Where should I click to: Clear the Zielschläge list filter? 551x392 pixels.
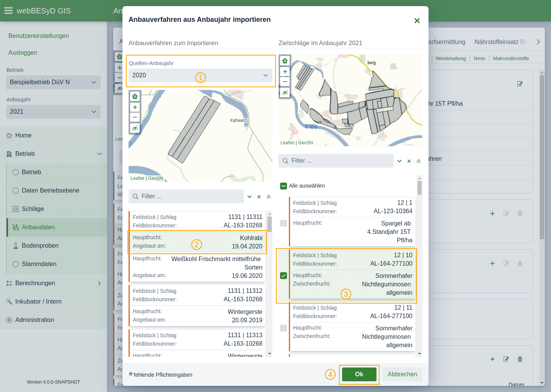(x=409, y=161)
